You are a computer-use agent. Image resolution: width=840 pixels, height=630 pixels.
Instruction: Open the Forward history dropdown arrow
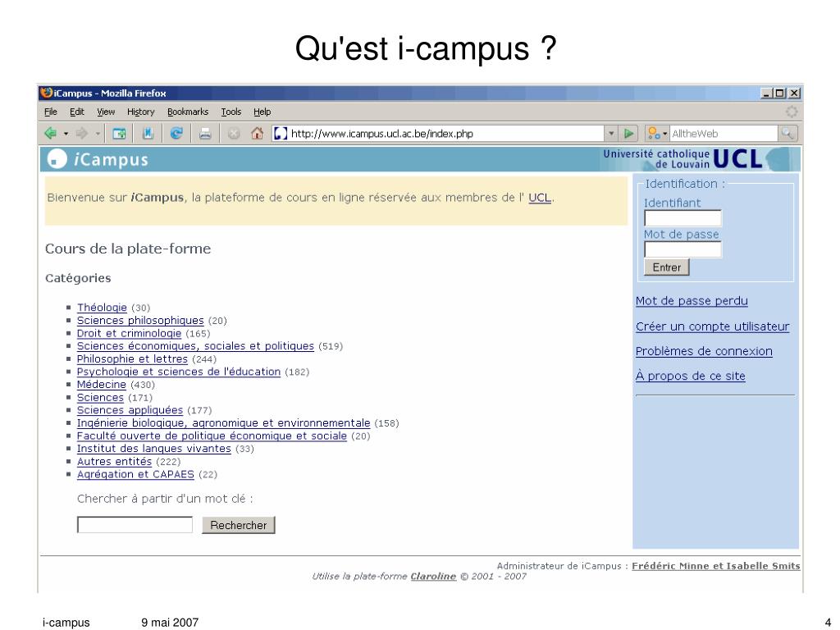click(x=98, y=134)
